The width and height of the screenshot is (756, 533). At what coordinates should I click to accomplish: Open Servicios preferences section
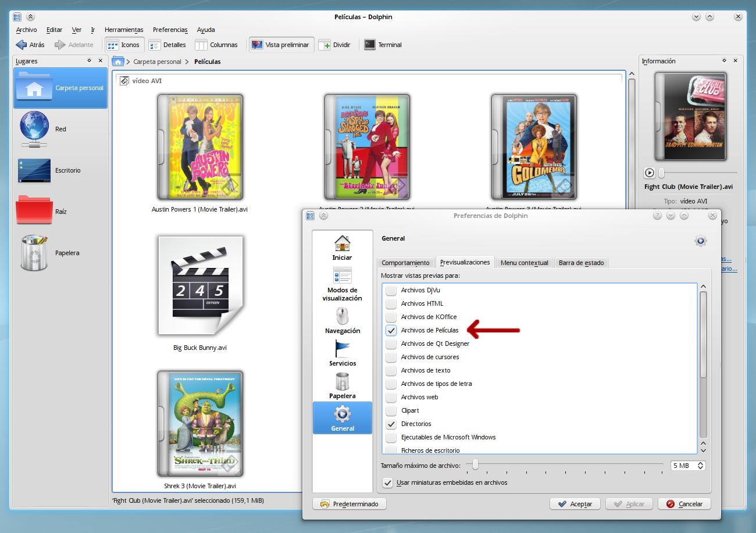pyautogui.click(x=342, y=353)
